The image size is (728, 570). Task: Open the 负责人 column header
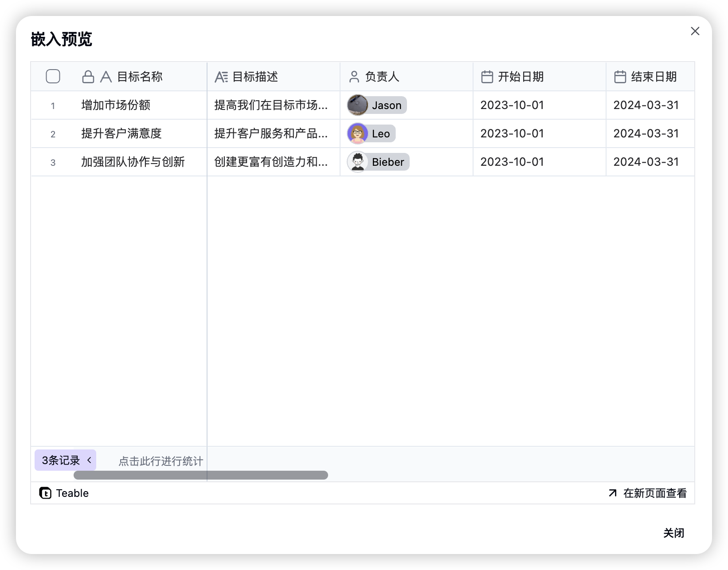click(x=407, y=77)
